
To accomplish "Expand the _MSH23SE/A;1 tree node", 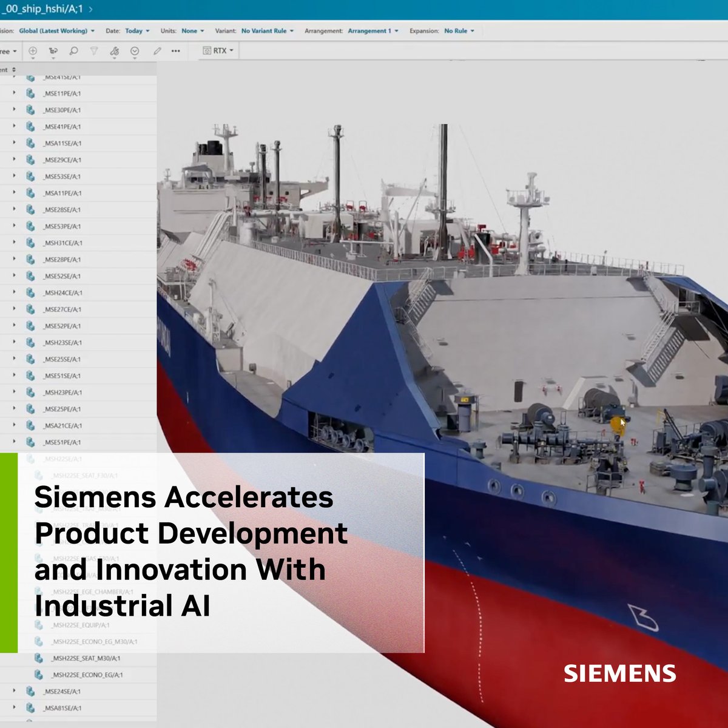I will click(14, 343).
